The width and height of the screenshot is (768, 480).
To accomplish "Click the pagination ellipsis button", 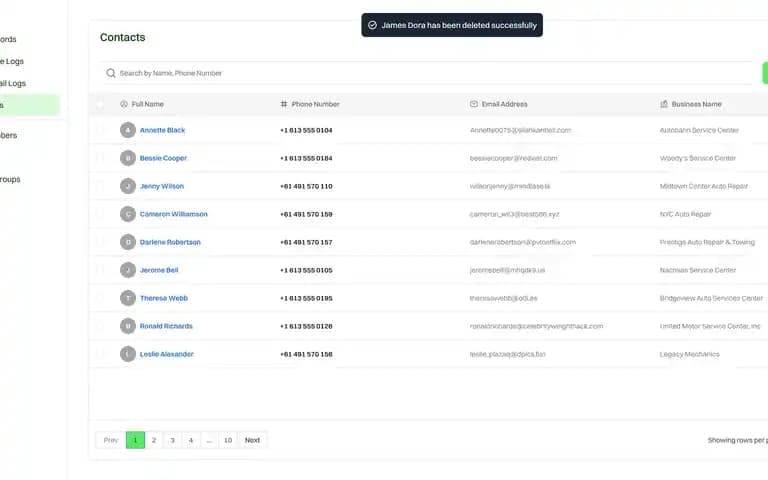I will [x=209, y=440].
